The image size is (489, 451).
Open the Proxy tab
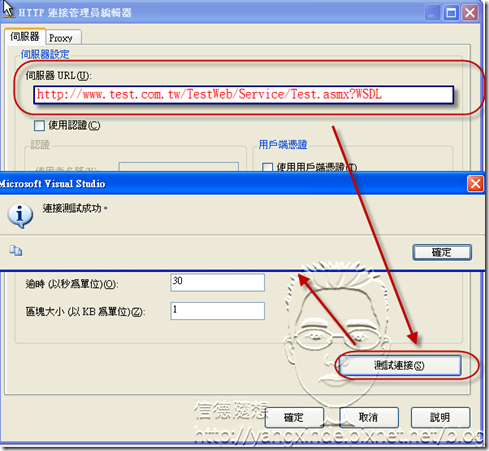tap(63, 38)
